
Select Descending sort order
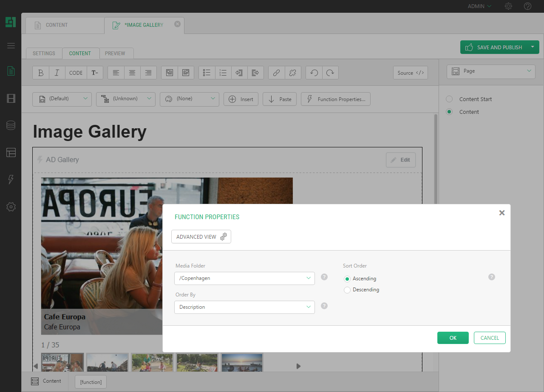coord(347,290)
